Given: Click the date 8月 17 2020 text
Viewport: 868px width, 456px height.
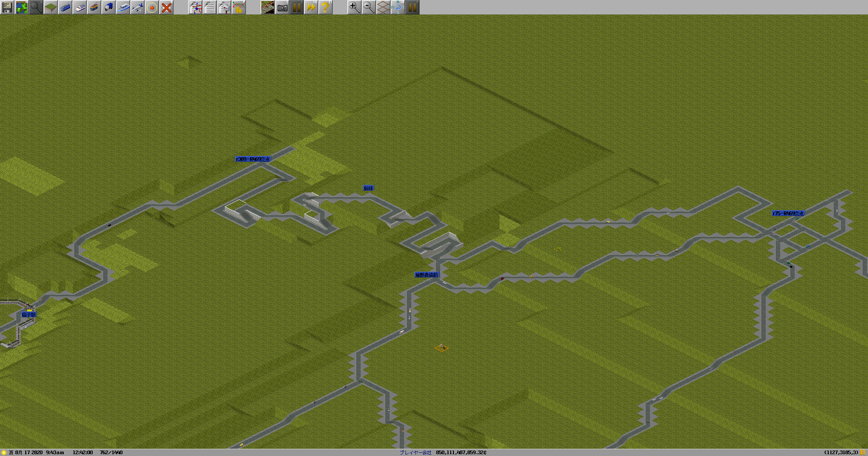Looking at the screenshot, I should pyautogui.click(x=29, y=452).
